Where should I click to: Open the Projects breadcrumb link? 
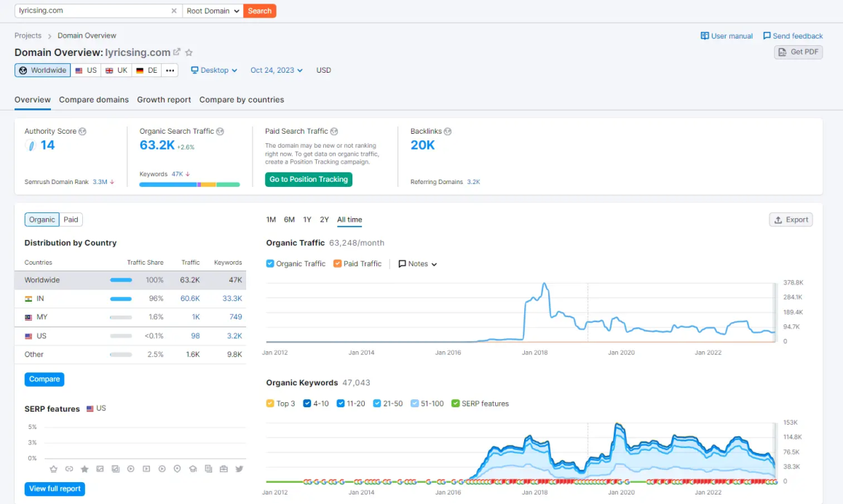[x=28, y=36]
